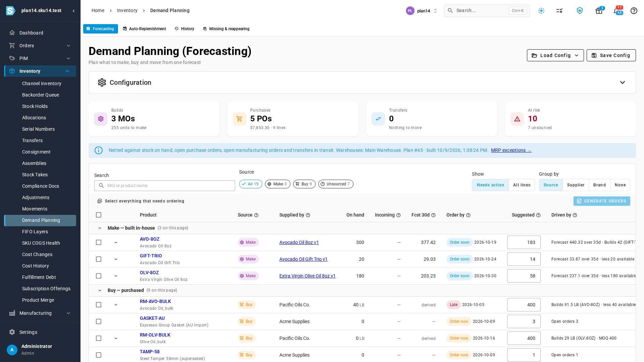Viewport: 644px width, 362px height.
Task: Click the shield icon in header
Action: pos(580,11)
